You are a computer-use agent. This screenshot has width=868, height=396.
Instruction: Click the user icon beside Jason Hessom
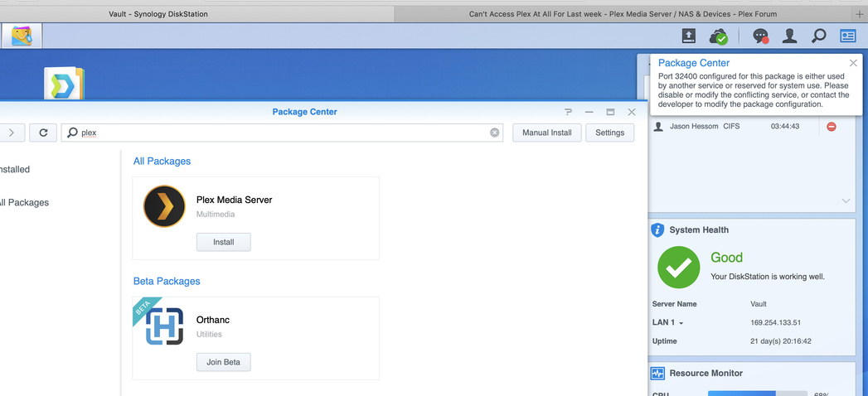658,127
